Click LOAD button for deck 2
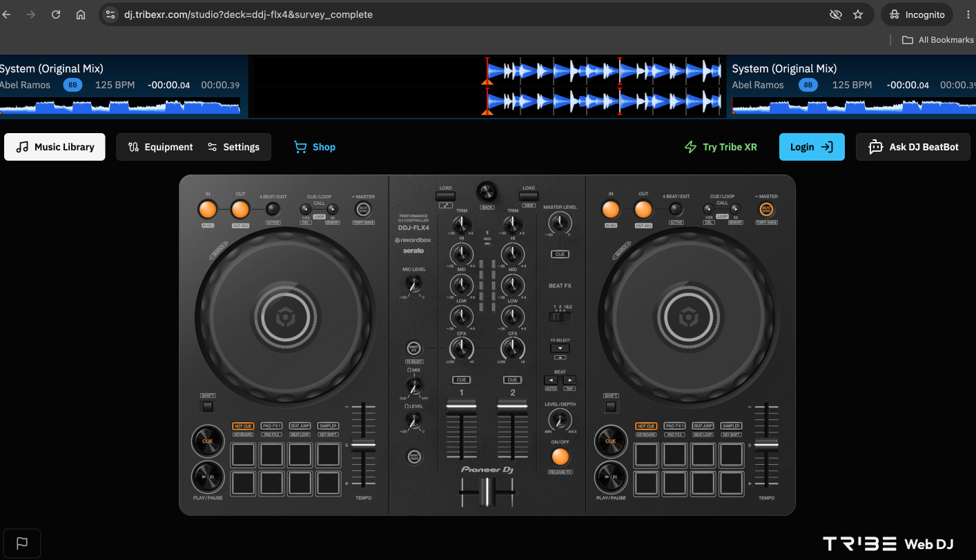The image size is (976, 560). tap(529, 196)
